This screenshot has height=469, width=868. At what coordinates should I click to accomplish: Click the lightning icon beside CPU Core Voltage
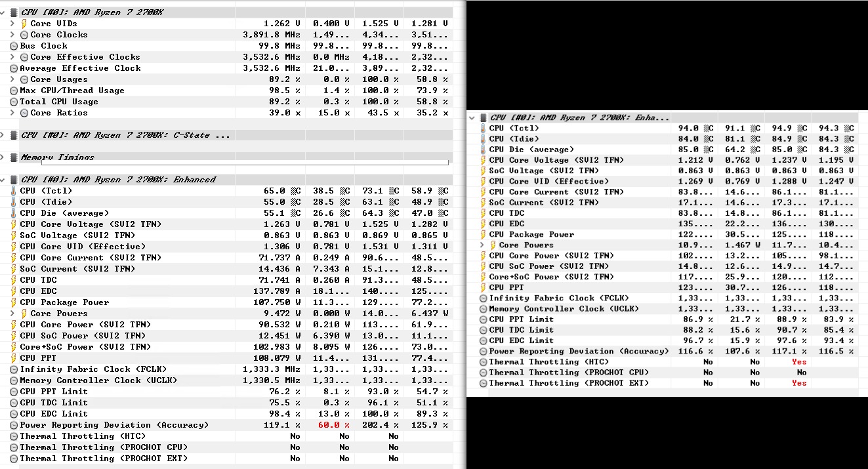(x=14, y=224)
